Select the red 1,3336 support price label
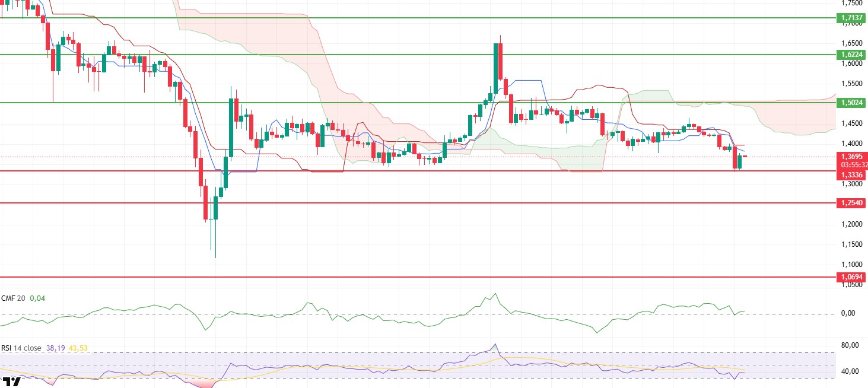Image resolution: width=868 pixels, height=388 pixels. click(851, 175)
